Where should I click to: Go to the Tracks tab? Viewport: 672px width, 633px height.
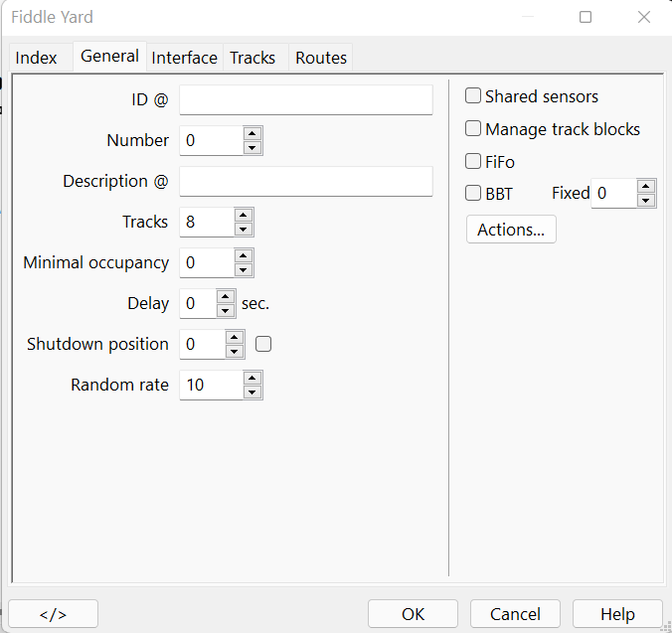pyautogui.click(x=252, y=58)
